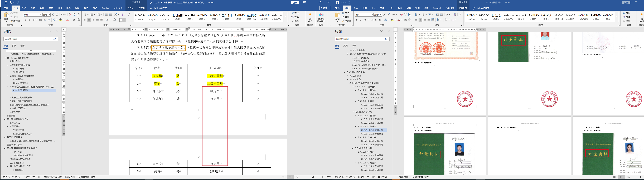Image resolution: width=644 pixels, height=180 pixels.
Task: Increase indent in right Word window
Action: tap(442, 14)
